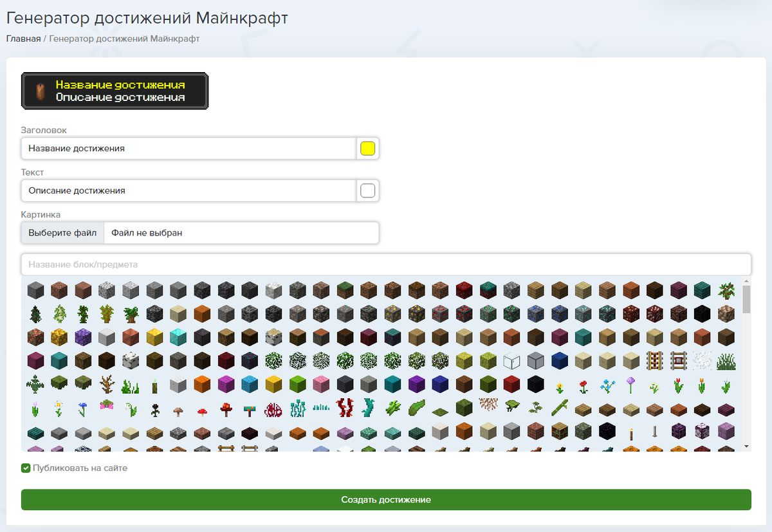The width and height of the screenshot is (772, 532).
Task: Click the Создать достижение button
Action: (x=386, y=500)
